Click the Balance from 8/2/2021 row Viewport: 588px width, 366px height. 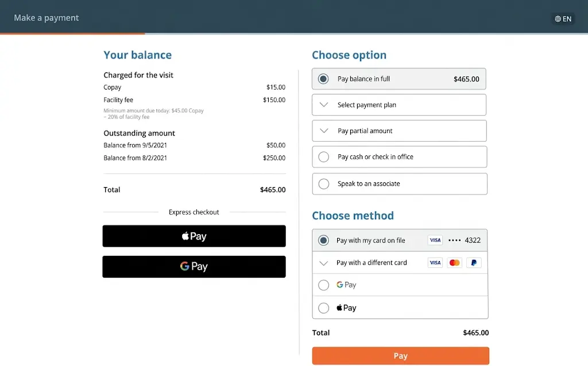[x=194, y=158]
